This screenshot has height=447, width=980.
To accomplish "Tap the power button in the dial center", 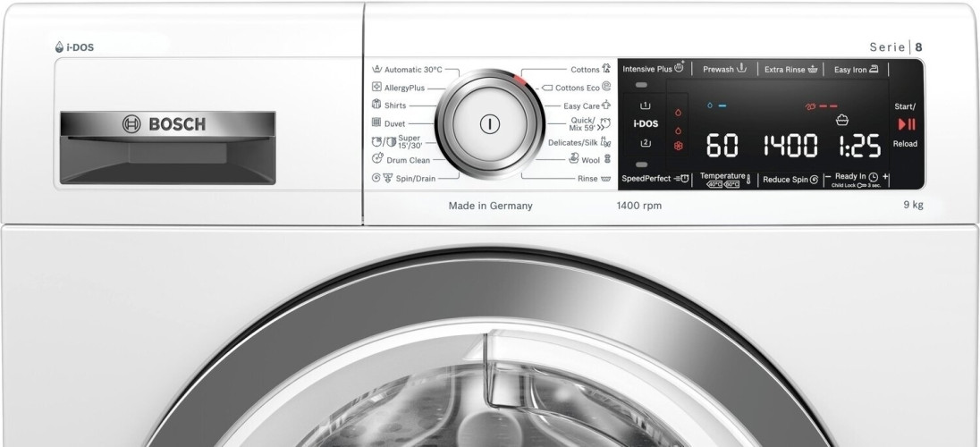I will (489, 123).
